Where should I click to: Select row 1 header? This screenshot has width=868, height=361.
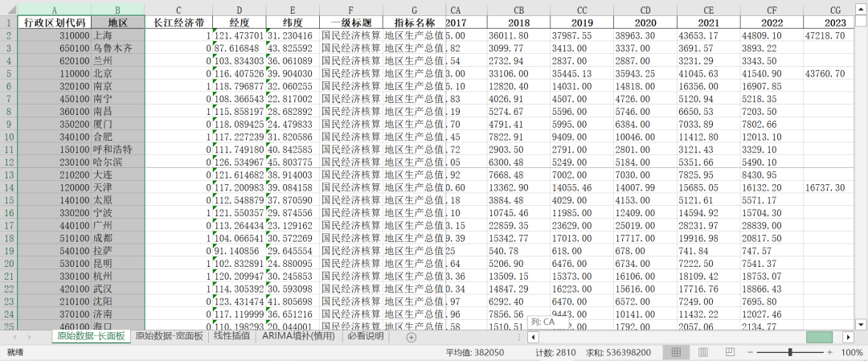tap(9, 23)
